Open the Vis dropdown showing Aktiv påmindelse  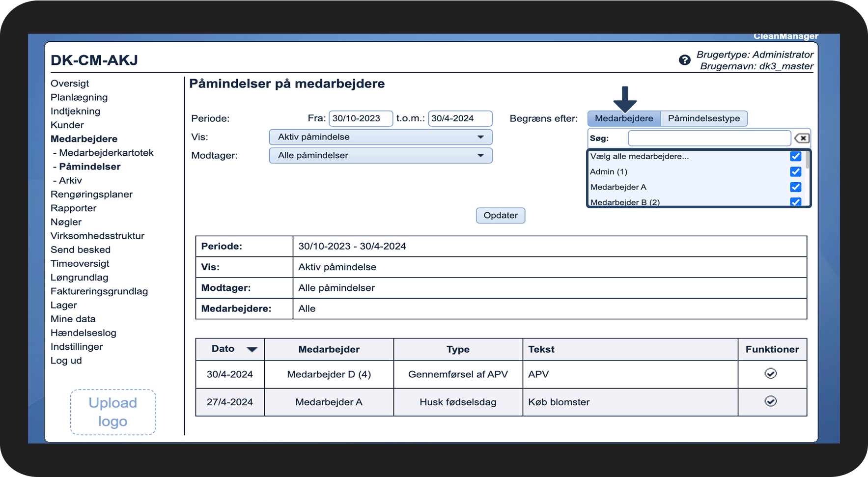click(380, 137)
